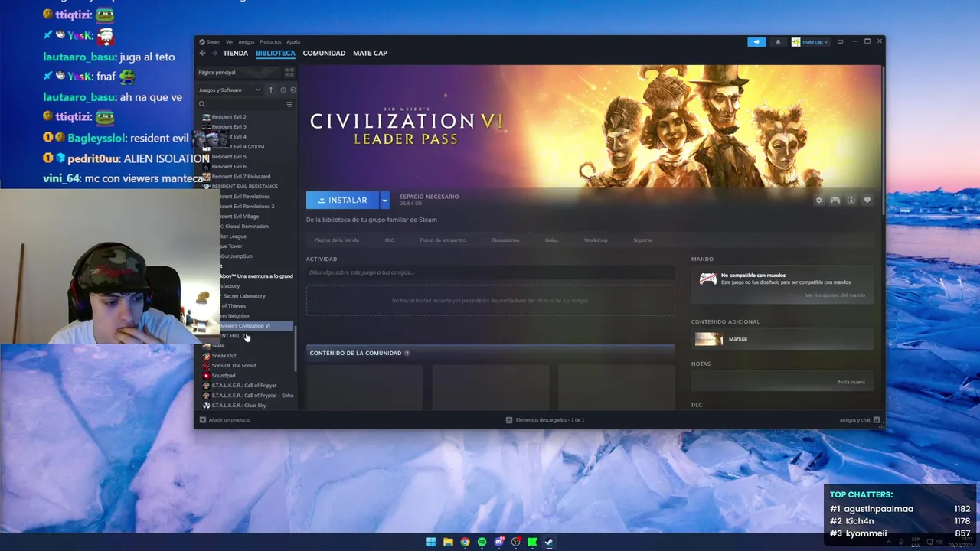Expand install options arrow next to Instalar
This screenshot has height=551, width=980.
click(x=384, y=200)
